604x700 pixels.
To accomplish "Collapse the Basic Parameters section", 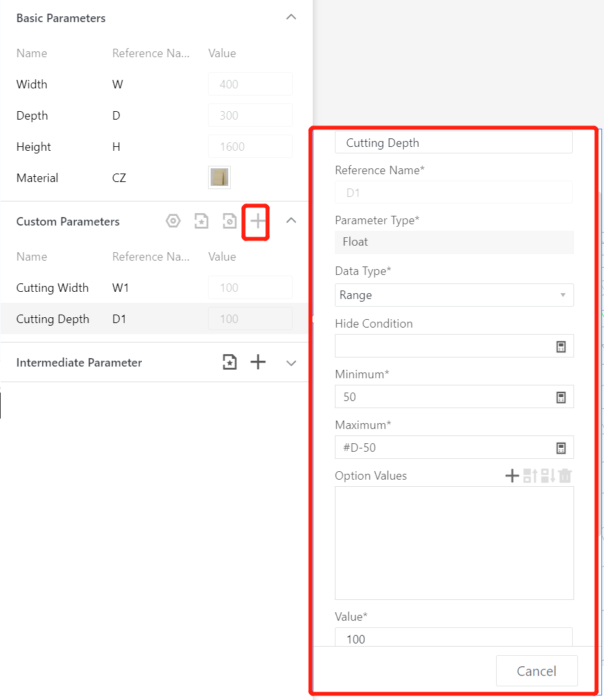I will [291, 18].
